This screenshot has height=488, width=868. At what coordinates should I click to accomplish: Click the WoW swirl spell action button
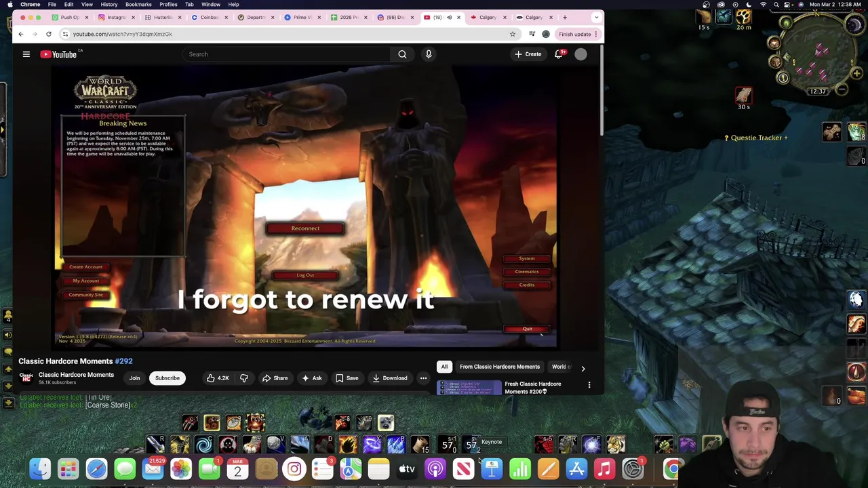204,445
